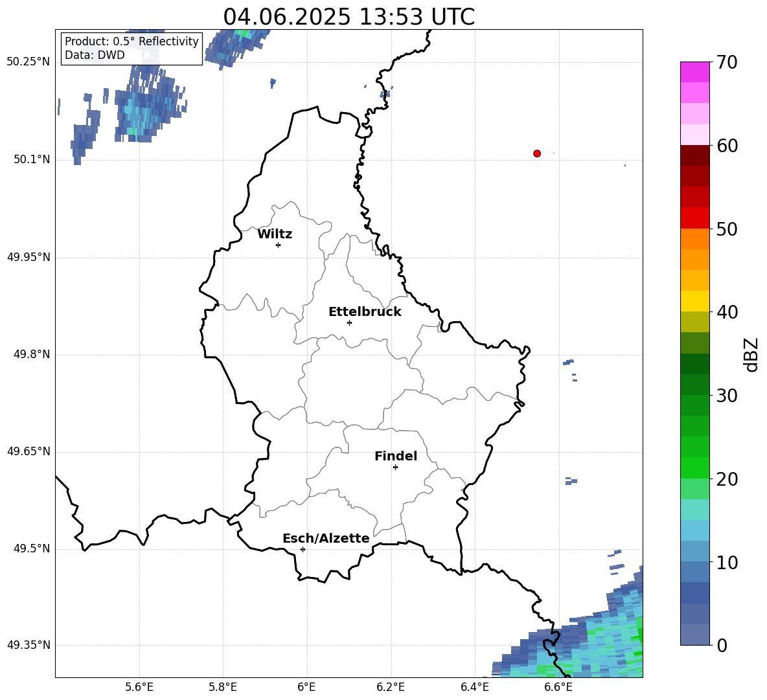767x700 pixels.
Task: Click the colorbar tick value 60
Action: point(727,146)
